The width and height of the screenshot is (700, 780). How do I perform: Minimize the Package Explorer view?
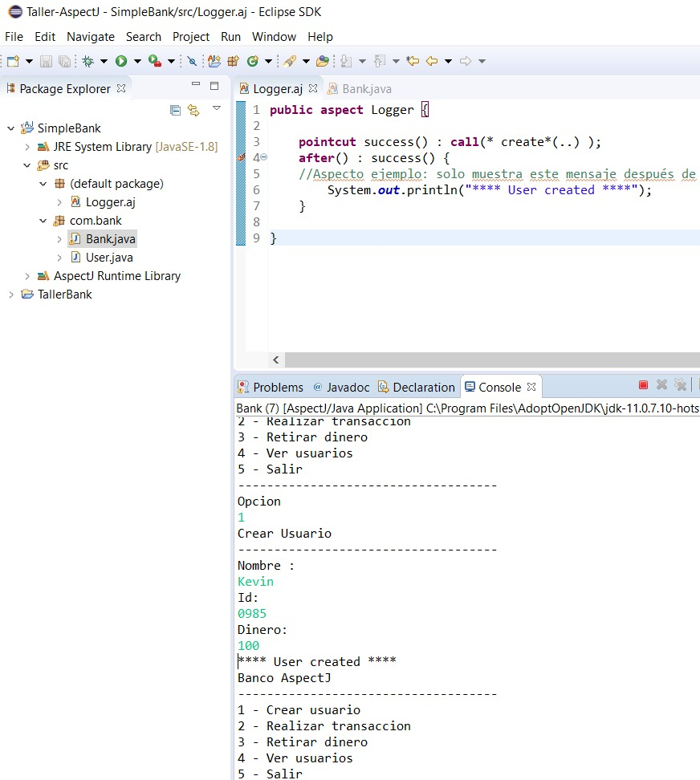click(x=196, y=84)
